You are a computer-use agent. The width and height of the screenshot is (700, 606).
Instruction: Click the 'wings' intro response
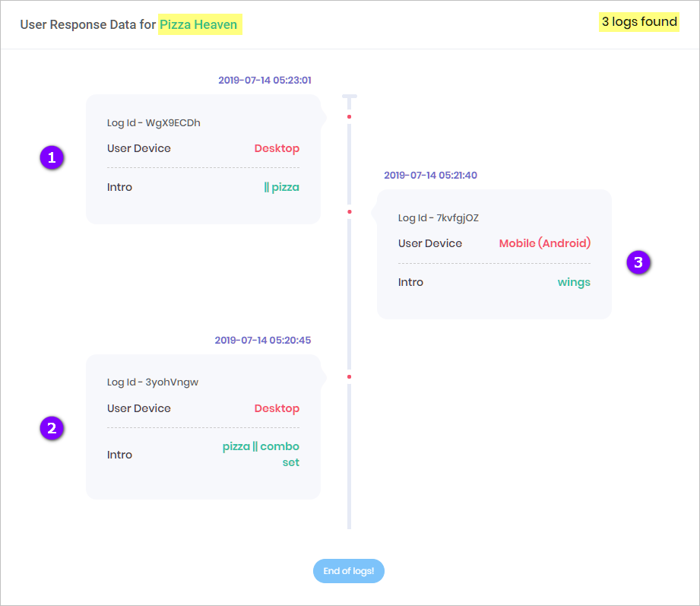[x=574, y=282]
